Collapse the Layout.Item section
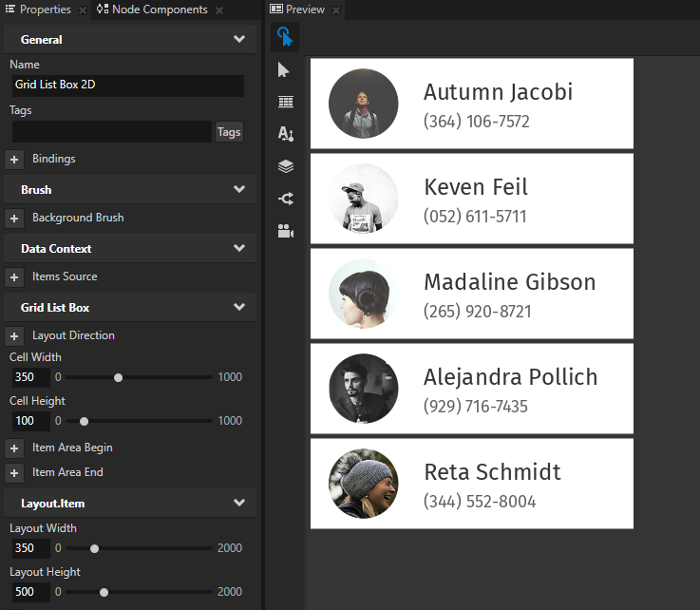The width and height of the screenshot is (700, 610). [239, 504]
